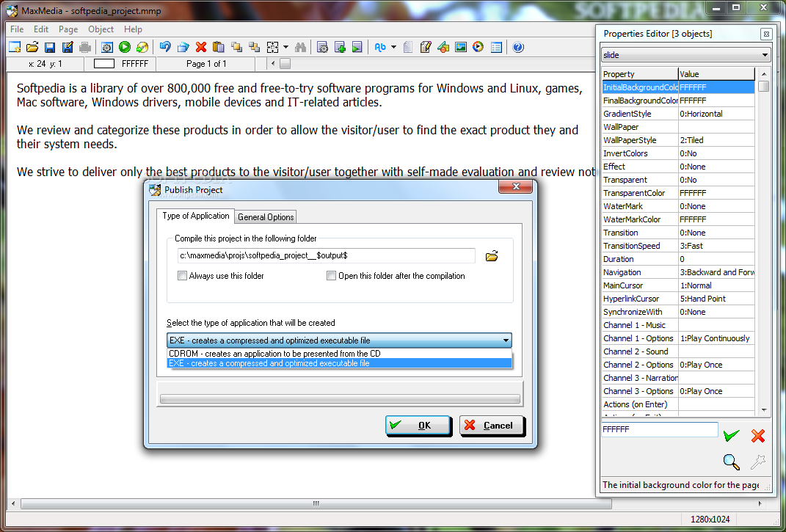Click the magnifier icon in Properties Editor
This screenshot has height=532, width=786.
(732, 462)
